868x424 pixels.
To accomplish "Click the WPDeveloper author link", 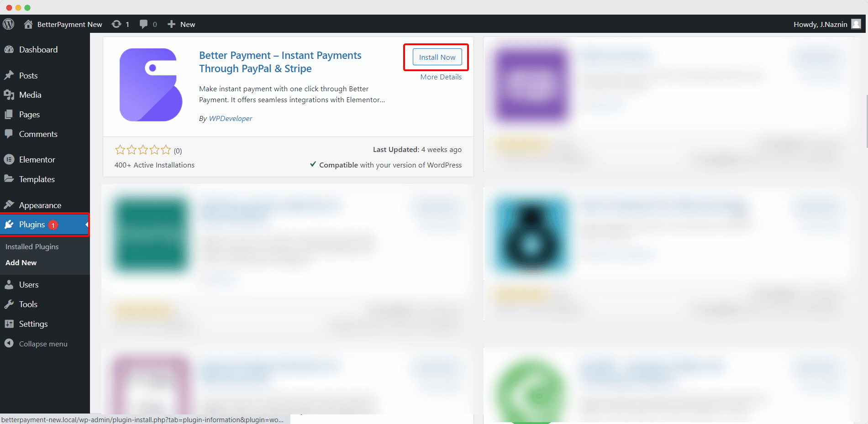I will click(x=230, y=119).
